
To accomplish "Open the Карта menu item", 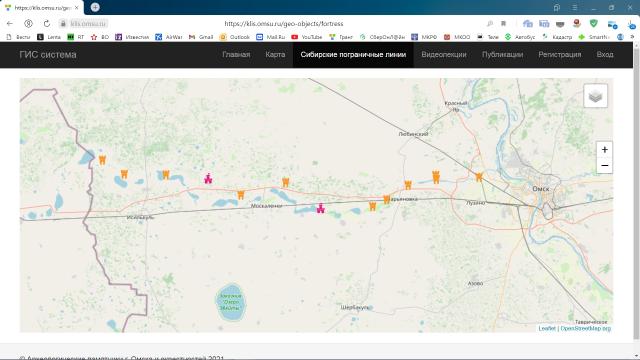I will click(x=275, y=55).
